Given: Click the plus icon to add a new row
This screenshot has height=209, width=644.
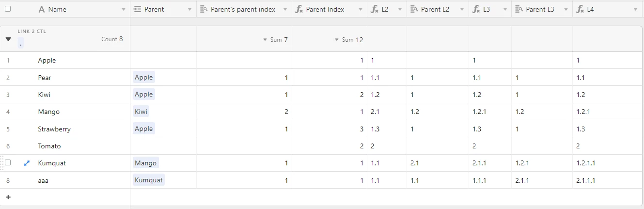Looking at the screenshot, I should coord(8,197).
